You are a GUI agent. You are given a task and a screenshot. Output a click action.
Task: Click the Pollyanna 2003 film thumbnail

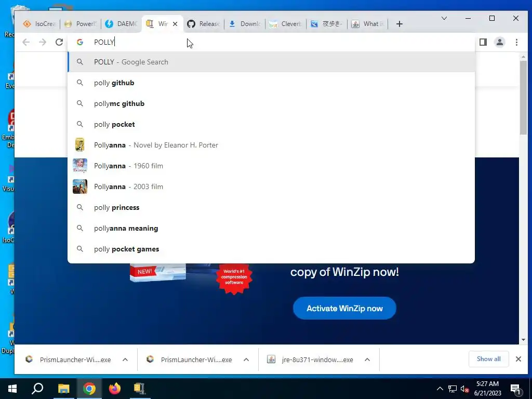79,187
